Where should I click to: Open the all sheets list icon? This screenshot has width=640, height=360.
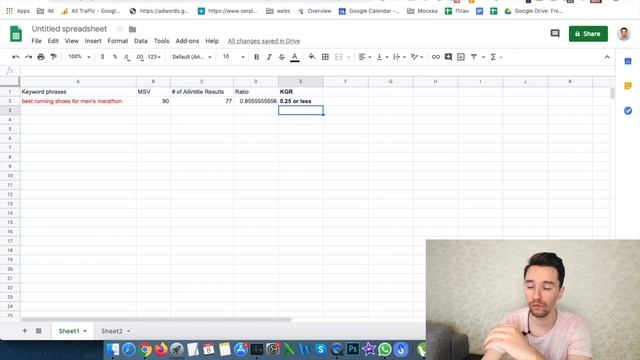pyautogui.click(x=38, y=331)
